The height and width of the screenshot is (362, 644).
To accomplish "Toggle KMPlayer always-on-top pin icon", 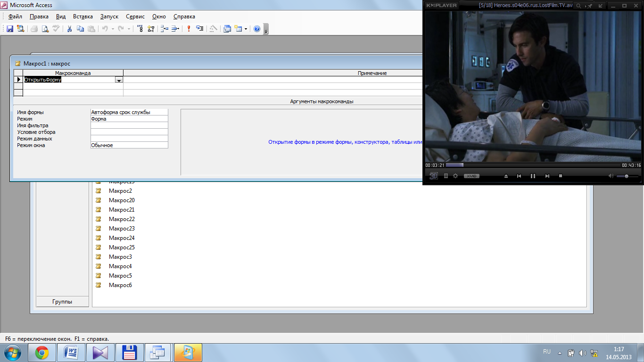I will [x=590, y=6].
